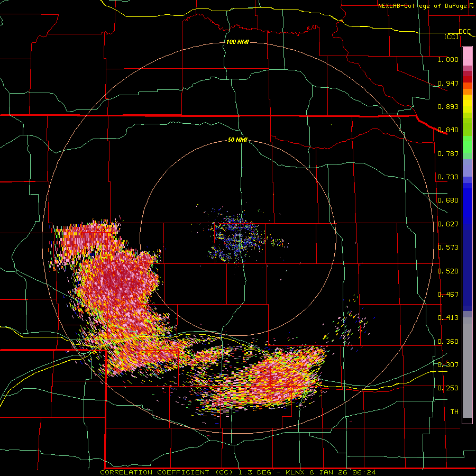Screen dimensions: 476x476
Task: Click the 8 JAN 26 date text
Action: point(329,472)
